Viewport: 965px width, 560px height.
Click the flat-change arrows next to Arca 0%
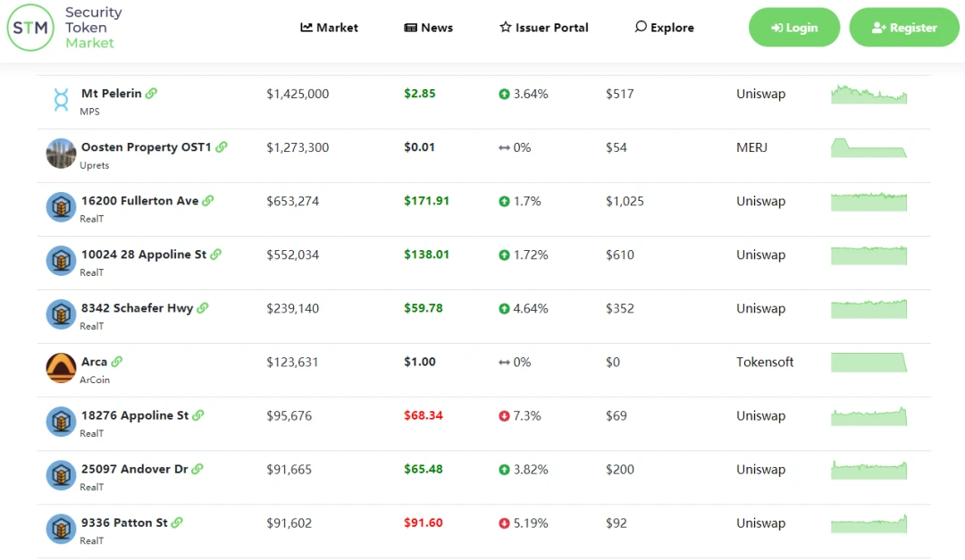(504, 363)
